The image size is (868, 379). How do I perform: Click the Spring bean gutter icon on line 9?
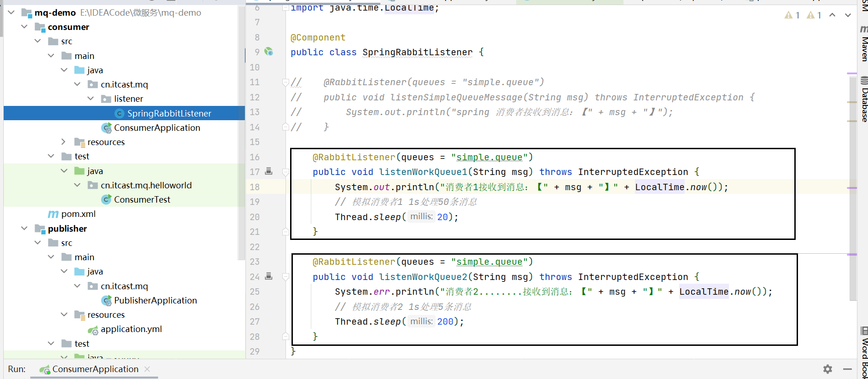tap(269, 52)
